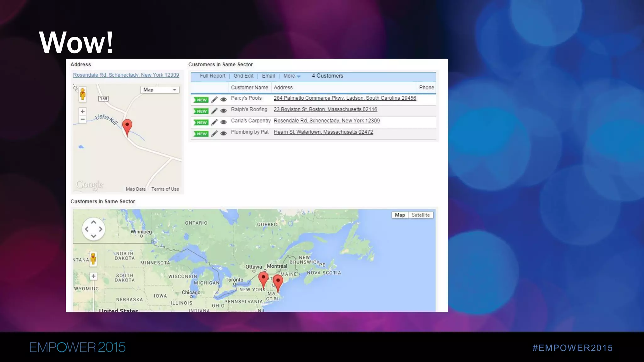Click the red marker pin on the small map
The height and width of the screenshot is (362, 644).
tap(127, 126)
